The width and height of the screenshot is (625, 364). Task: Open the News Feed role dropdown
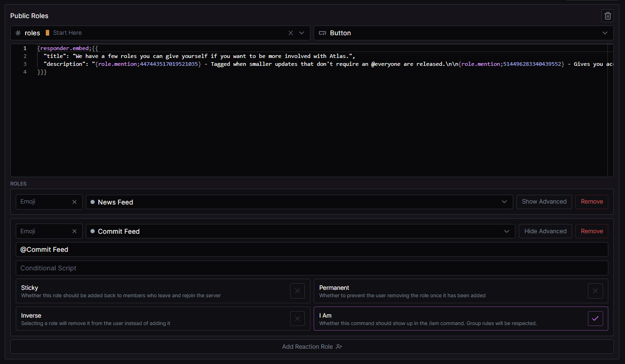click(x=505, y=202)
